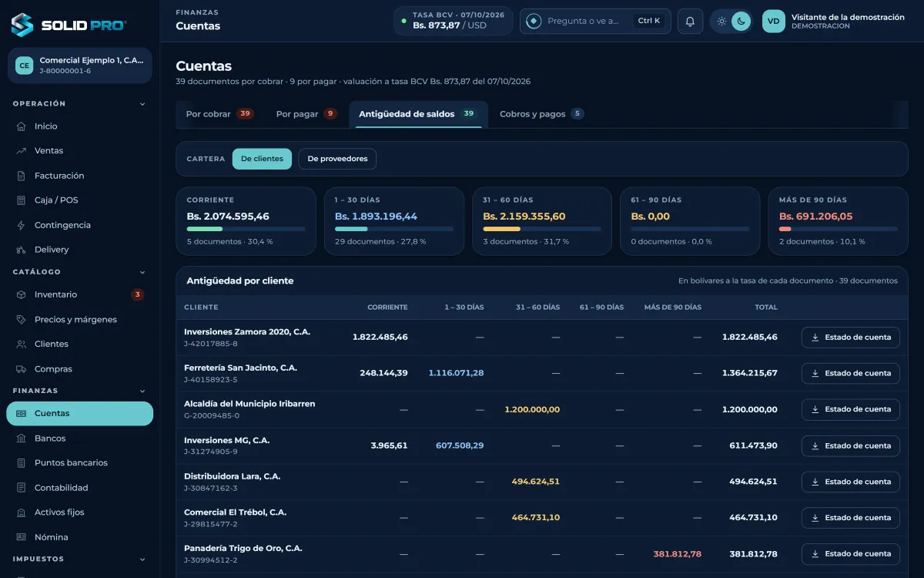The image size is (924, 578).
Task: Collapse the Catálogo sidebar section
Action: [142, 272]
